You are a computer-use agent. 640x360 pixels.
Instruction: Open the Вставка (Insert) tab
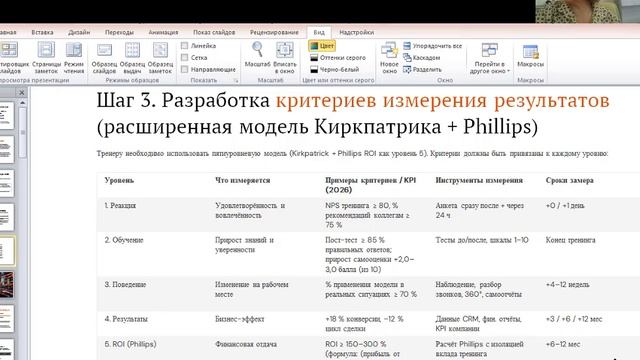pos(42,32)
